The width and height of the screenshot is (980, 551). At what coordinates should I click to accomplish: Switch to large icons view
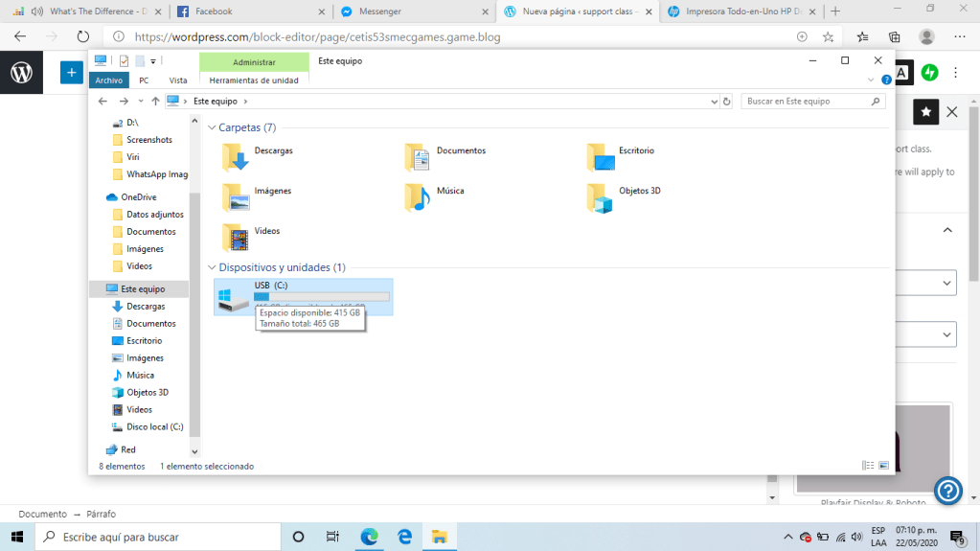pyautogui.click(x=883, y=466)
